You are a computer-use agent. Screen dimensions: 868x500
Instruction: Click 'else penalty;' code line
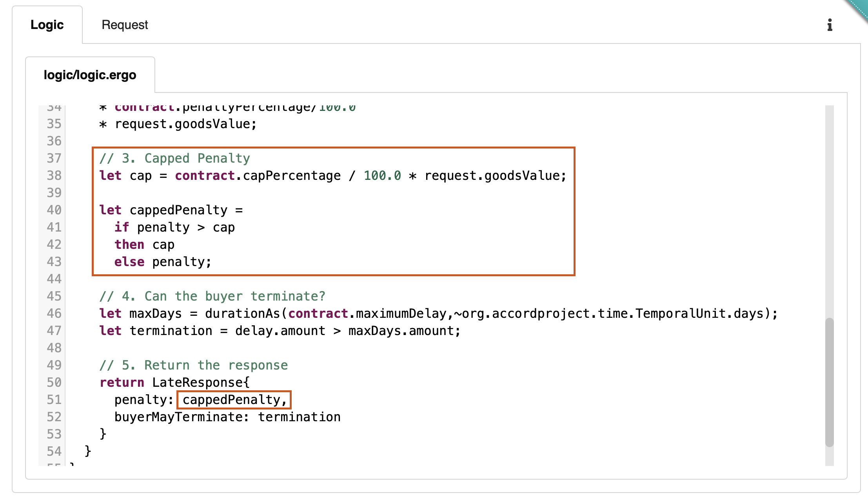tap(163, 262)
